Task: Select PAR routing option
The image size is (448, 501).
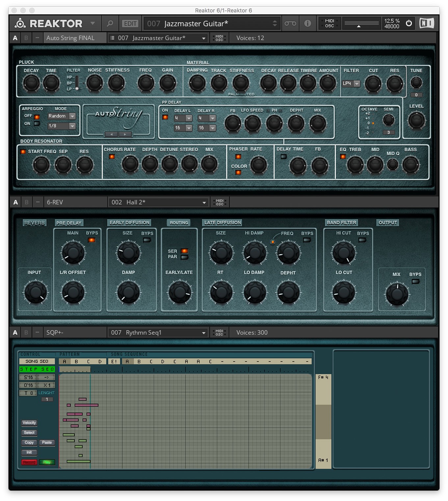Action: [184, 257]
